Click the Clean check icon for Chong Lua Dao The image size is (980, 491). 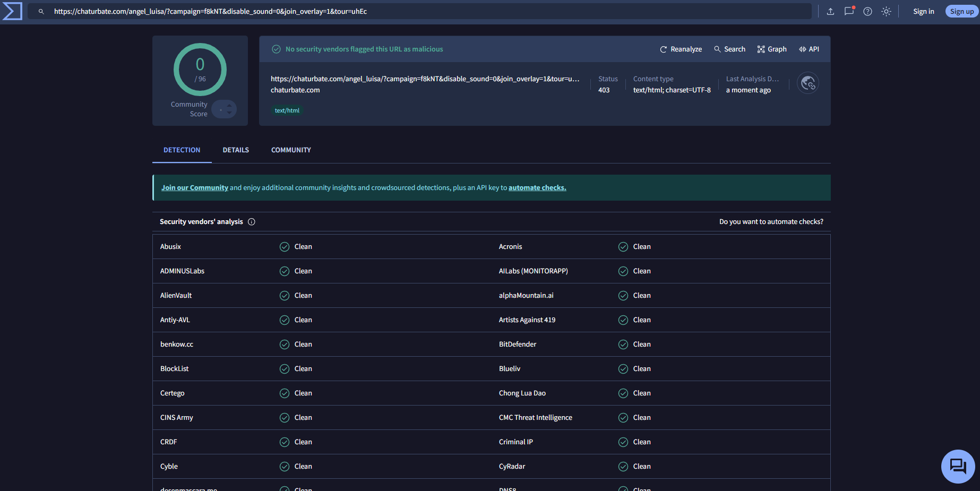tap(623, 393)
